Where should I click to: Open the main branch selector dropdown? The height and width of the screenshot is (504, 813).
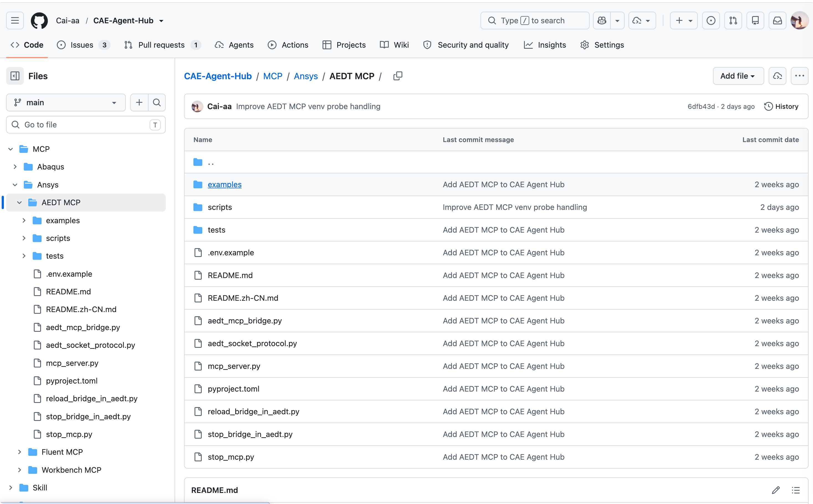coord(66,102)
